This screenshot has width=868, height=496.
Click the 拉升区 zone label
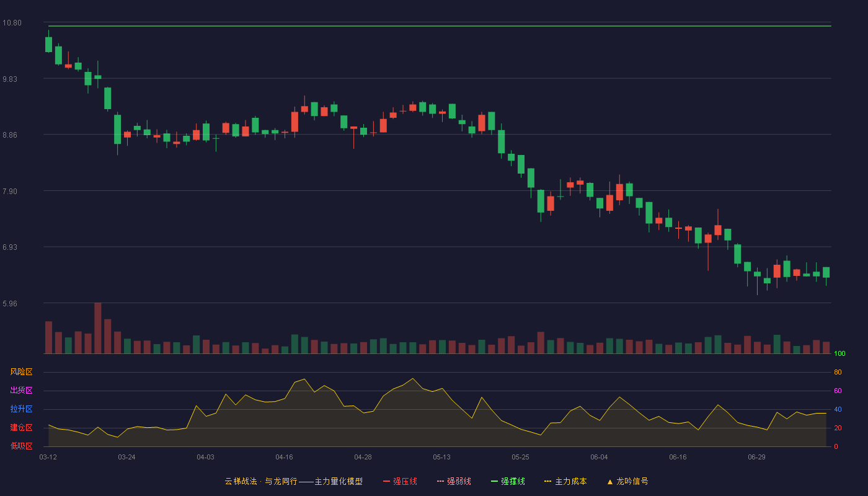point(21,409)
